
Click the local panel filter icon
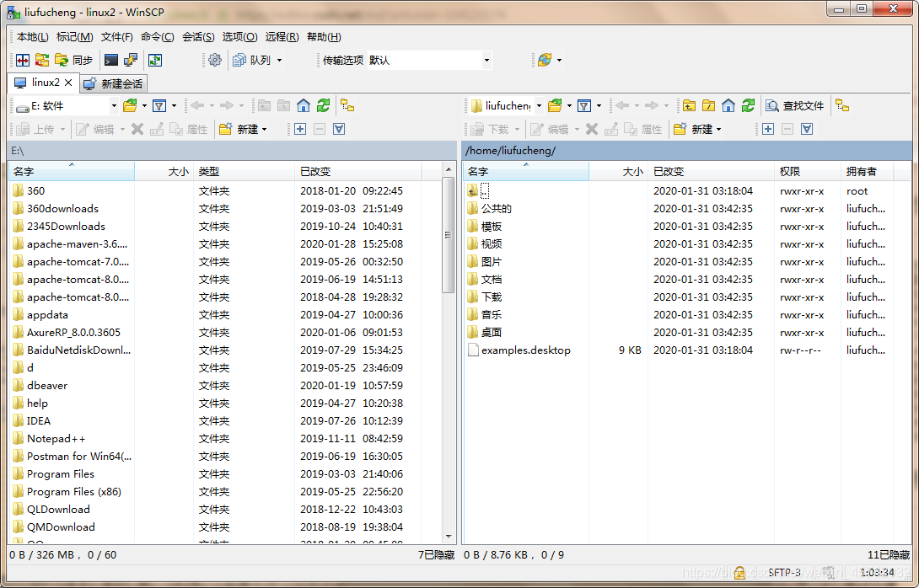tap(159, 106)
